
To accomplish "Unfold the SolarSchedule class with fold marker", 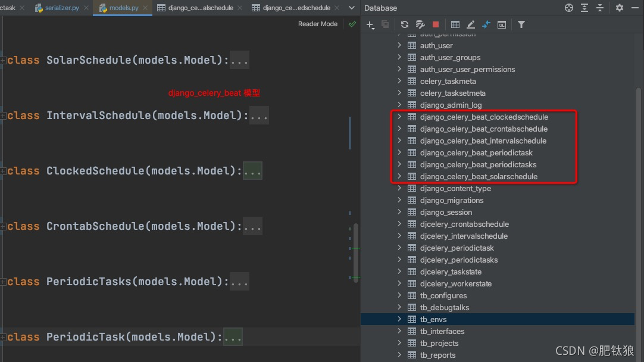I will click(3, 60).
